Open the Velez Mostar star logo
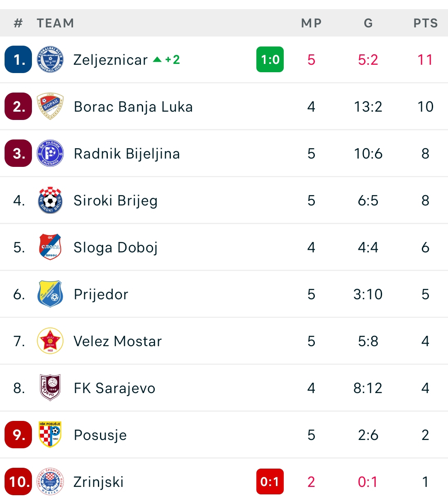The width and height of the screenshot is (448, 501). tap(50, 341)
